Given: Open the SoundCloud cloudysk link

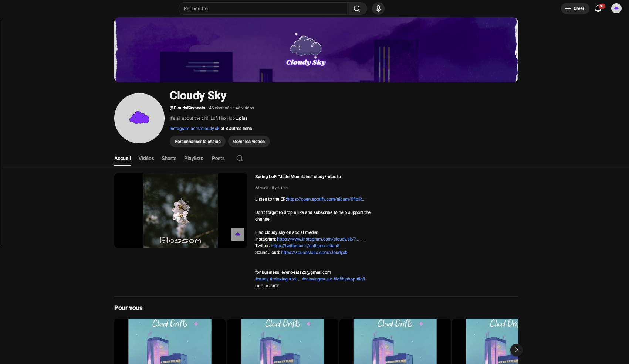Looking at the screenshot, I should pos(314,252).
